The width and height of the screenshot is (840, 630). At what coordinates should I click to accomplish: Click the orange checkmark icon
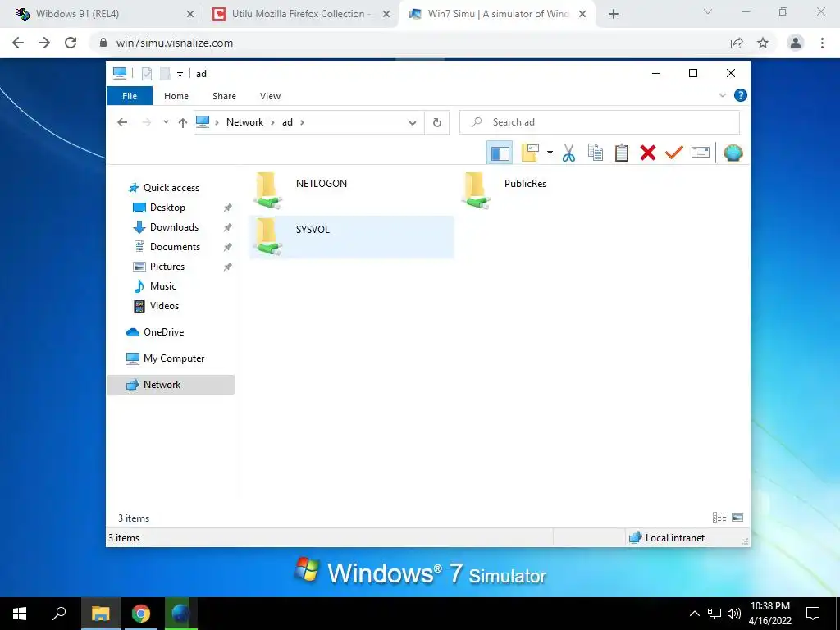pyautogui.click(x=674, y=153)
